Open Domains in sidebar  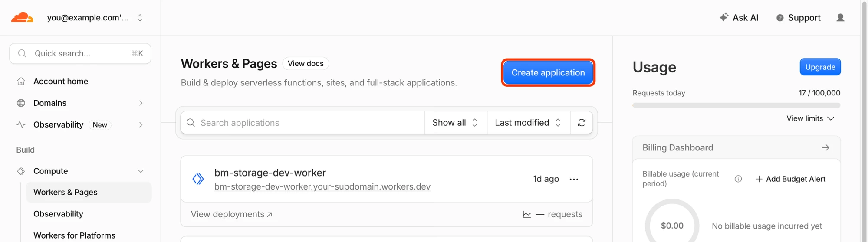(50, 103)
